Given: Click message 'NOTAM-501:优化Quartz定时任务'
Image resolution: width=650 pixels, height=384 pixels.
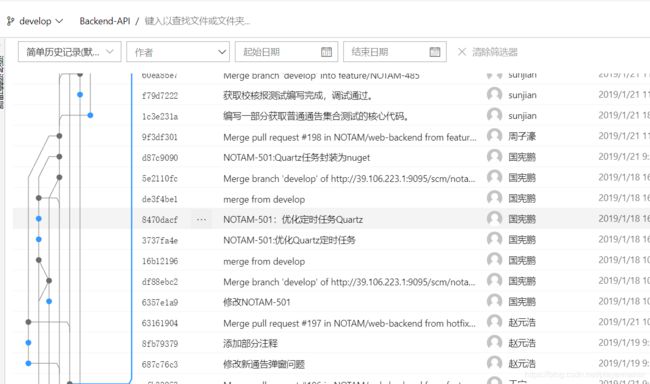Looking at the screenshot, I should 289,240.
